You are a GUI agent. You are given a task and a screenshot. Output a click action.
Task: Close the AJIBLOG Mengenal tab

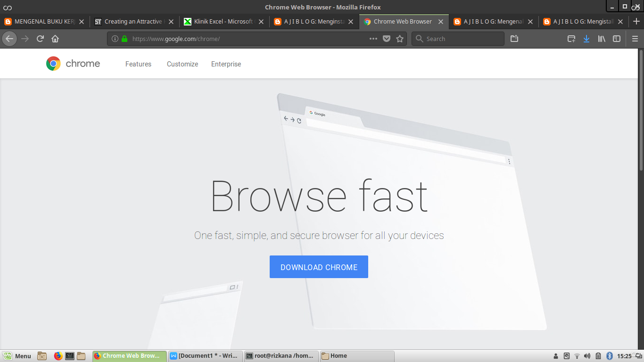[530, 22]
